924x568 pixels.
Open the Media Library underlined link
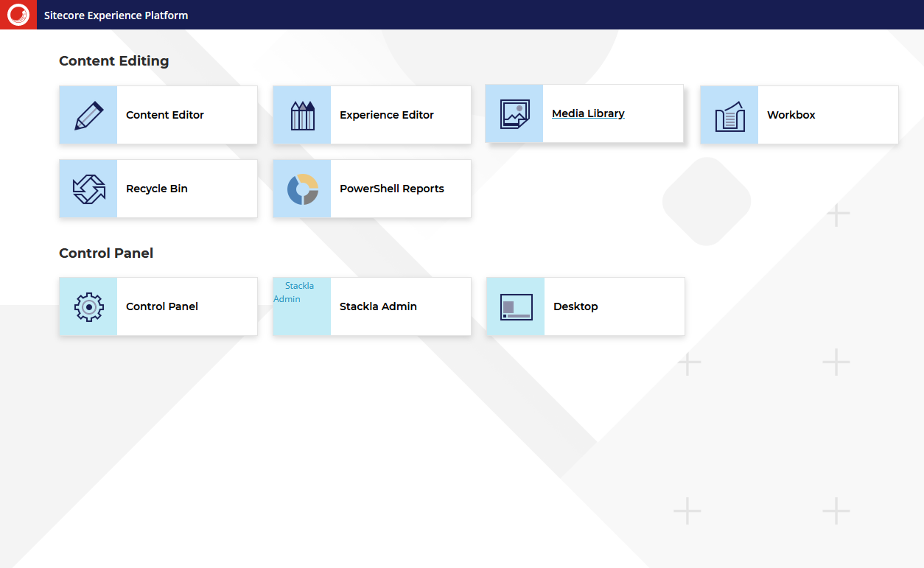pyautogui.click(x=588, y=113)
